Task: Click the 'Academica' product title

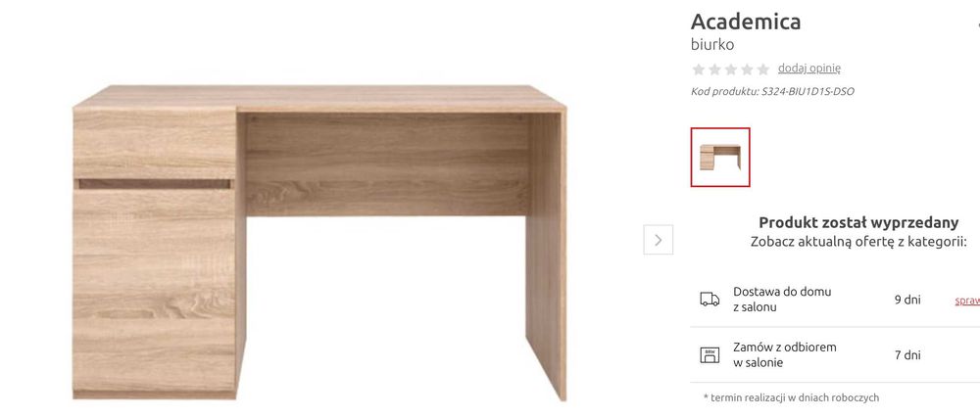Action: (x=746, y=22)
